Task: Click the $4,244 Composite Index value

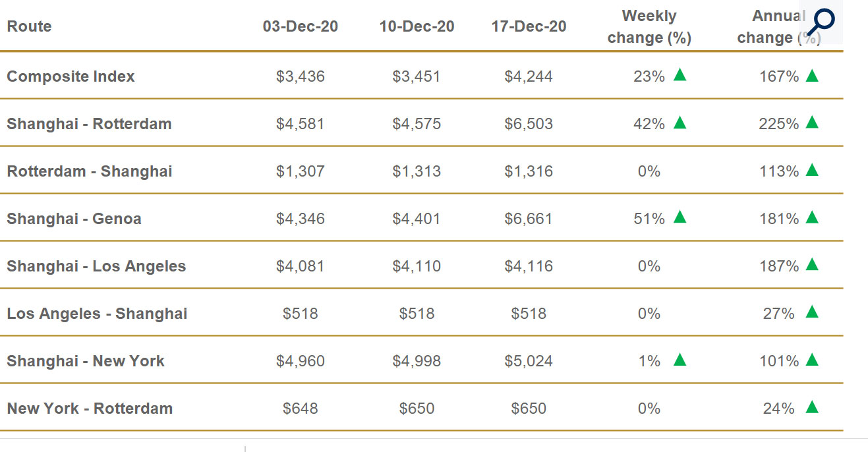Action: point(529,76)
